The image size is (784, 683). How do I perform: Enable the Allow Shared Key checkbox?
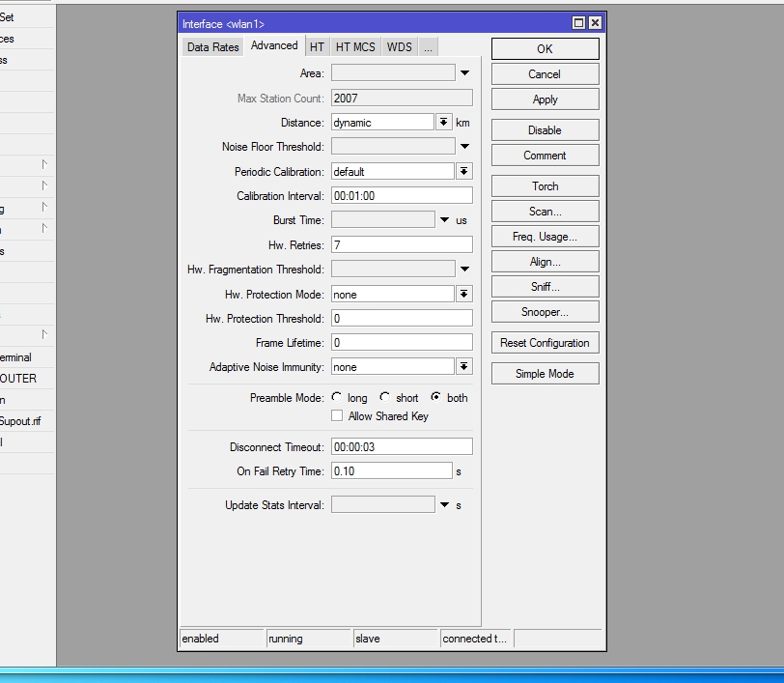coord(337,416)
